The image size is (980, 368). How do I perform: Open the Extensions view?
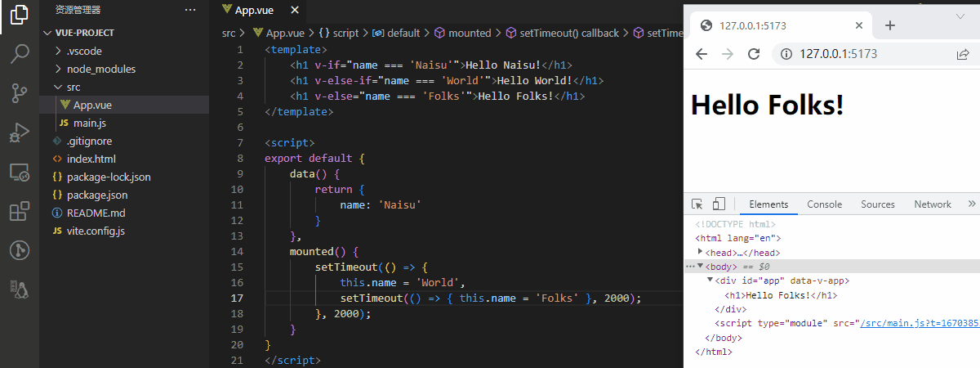point(19,212)
